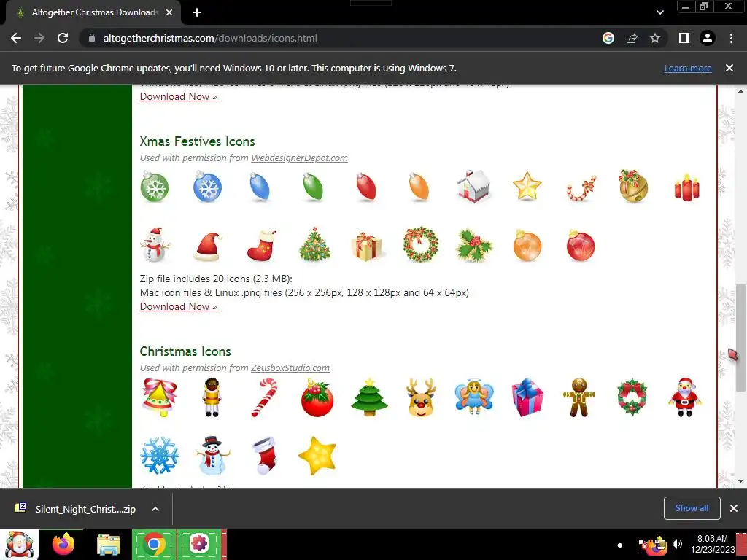
Task: Click Show all downloads button
Action: (x=692, y=508)
